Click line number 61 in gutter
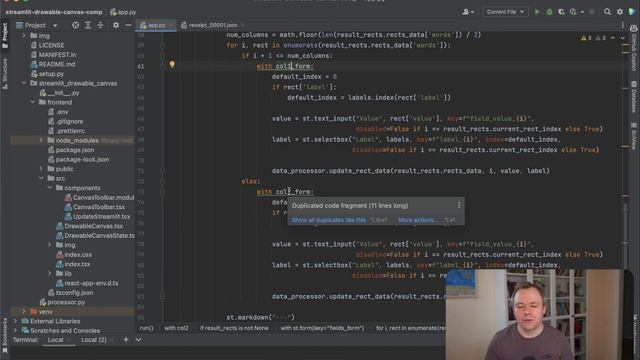The height and width of the screenshot is (360, 640). (x=141, y=66)
